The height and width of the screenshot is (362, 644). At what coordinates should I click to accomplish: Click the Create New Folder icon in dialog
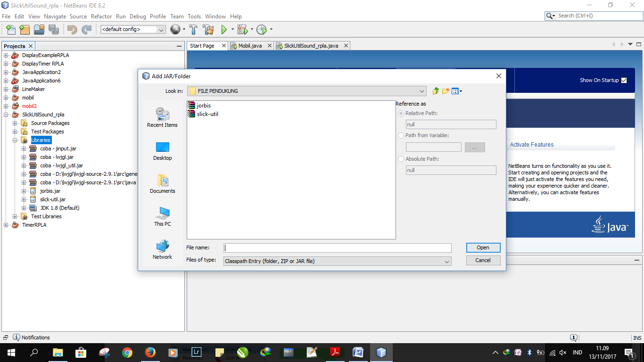(446, 91)
